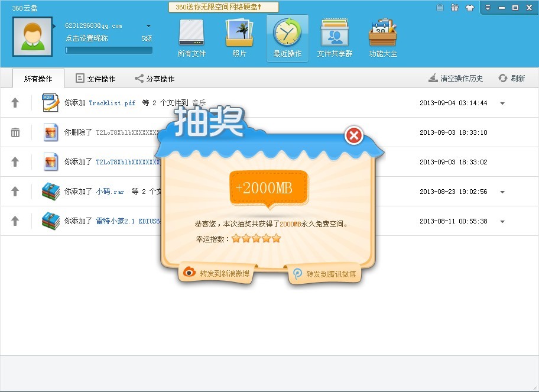Open the 所有文件 hard drive icon
The height and width of the screenshot is (392, 539).
pyautogui.click(x=191, y=38)
